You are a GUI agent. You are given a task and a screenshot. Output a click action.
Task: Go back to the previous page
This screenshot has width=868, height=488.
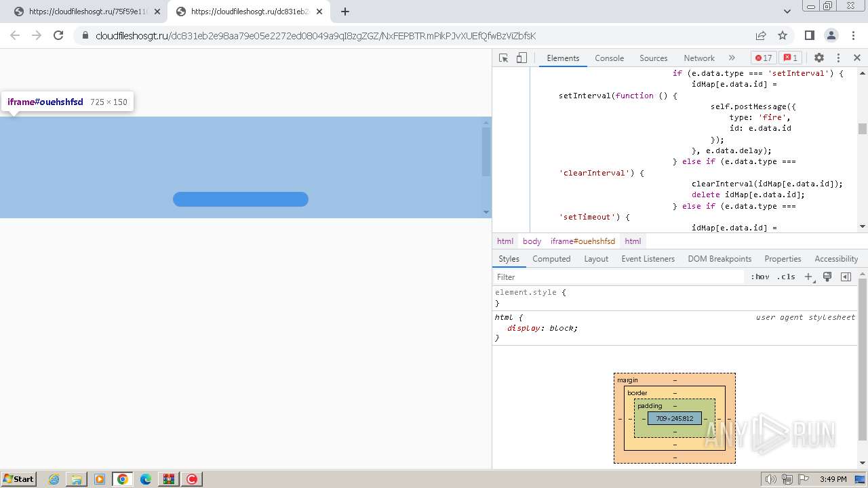coord(15,35)
